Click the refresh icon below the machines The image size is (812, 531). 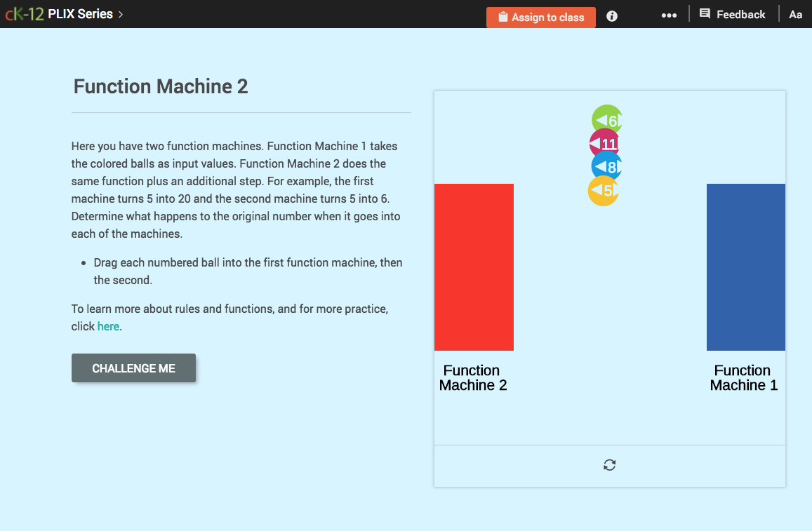pos(609,464)
